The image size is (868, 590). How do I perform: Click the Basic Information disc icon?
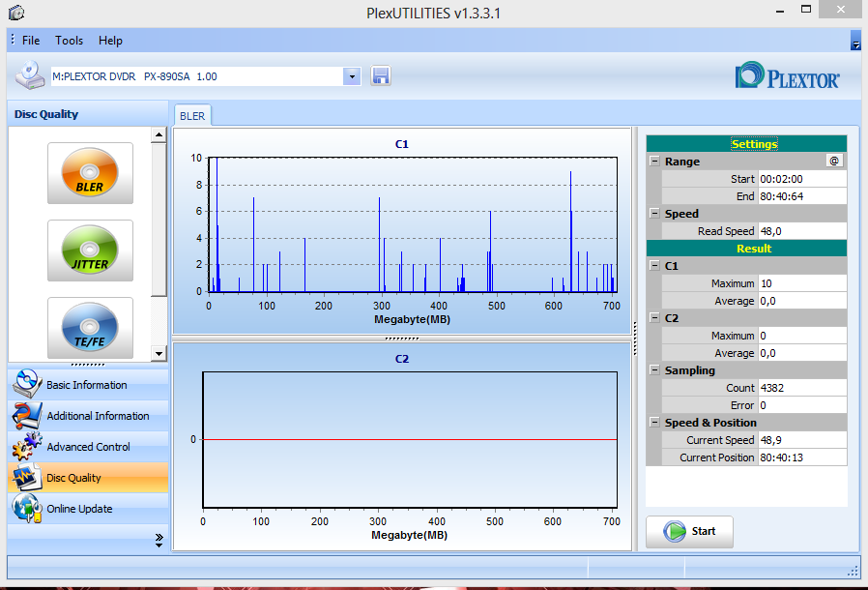(26, 384)
